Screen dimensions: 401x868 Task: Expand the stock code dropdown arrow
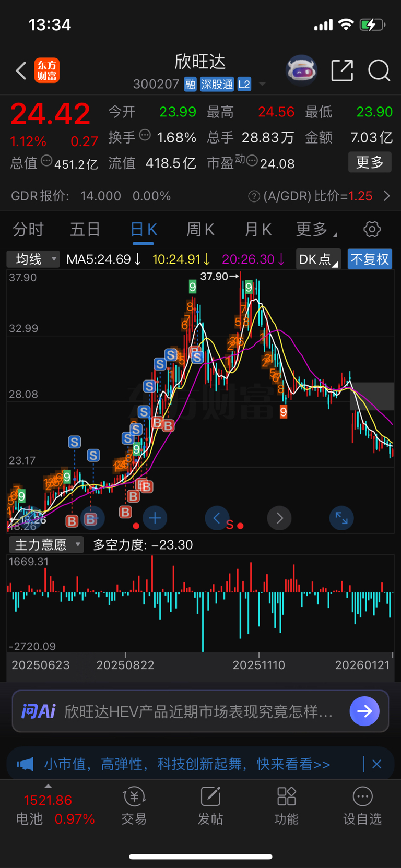pyautogui.click(x=262, y=84)
